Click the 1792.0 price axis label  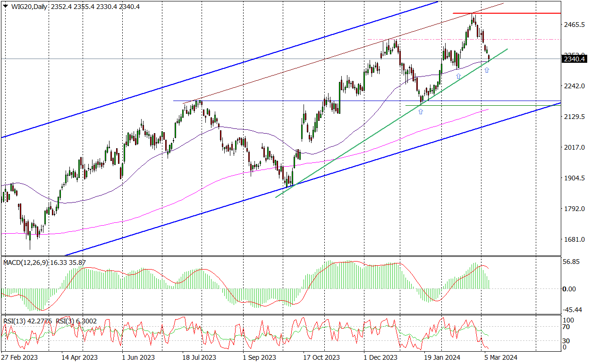point(574,209)
